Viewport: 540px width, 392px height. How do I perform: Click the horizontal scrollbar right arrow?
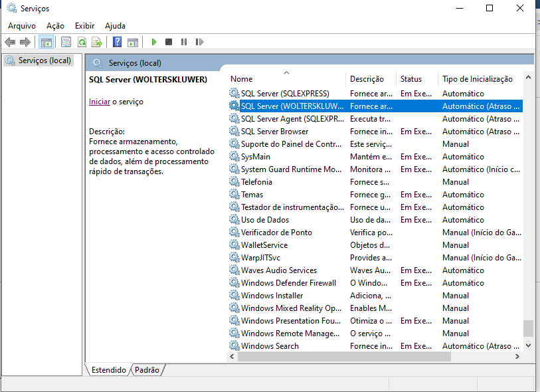tap(517, 357)
